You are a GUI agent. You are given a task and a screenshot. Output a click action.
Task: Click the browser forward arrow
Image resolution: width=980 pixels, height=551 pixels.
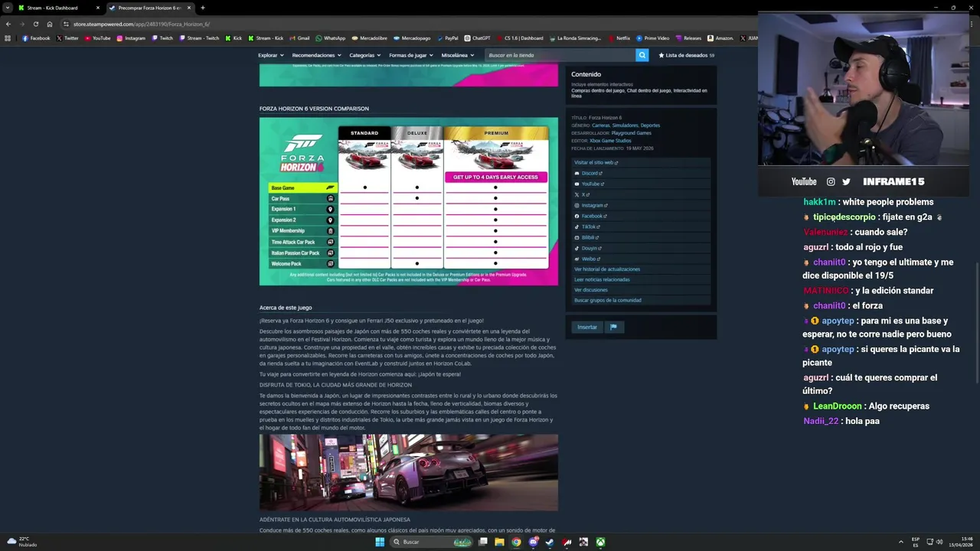point(21,24)
